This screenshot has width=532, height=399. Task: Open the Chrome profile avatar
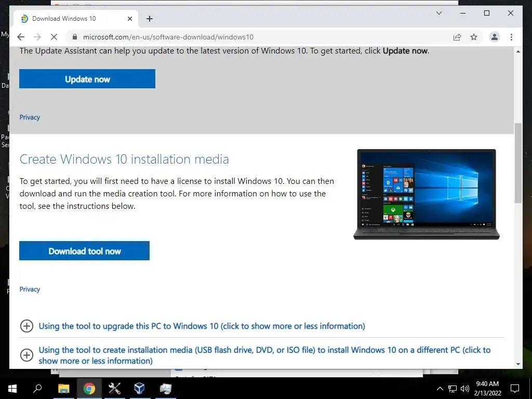coord(495,37)
